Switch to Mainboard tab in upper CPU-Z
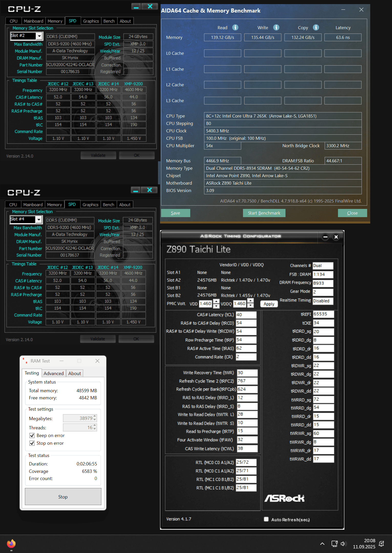Screen dimensions: 392x553 coord(34,21)
